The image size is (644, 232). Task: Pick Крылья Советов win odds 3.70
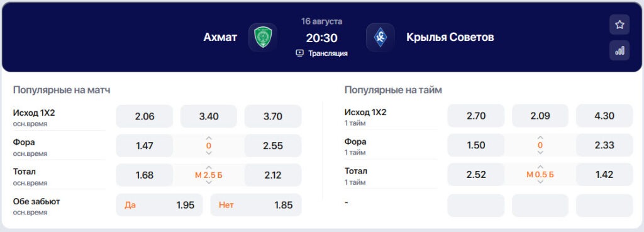(x=273, y=116)
